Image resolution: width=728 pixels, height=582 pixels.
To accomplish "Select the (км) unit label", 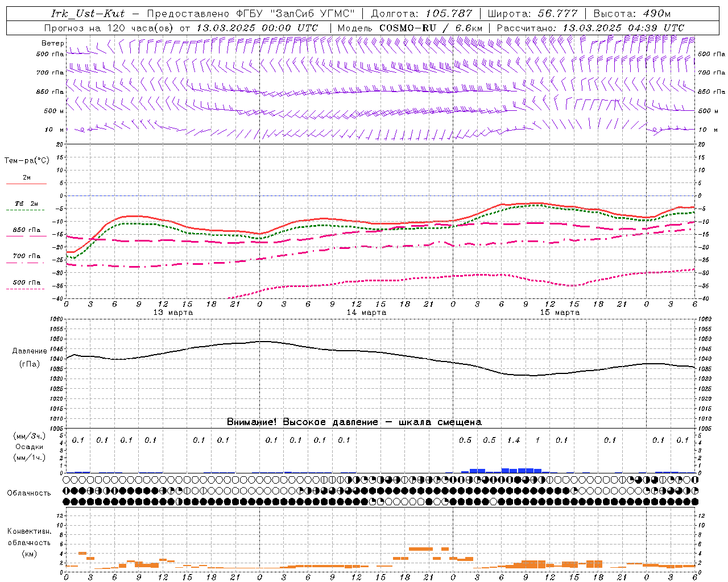I will point(30,554).
